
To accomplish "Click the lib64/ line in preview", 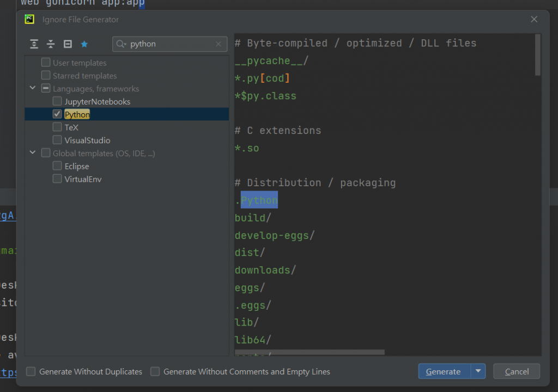I will (x=253, y=340).
